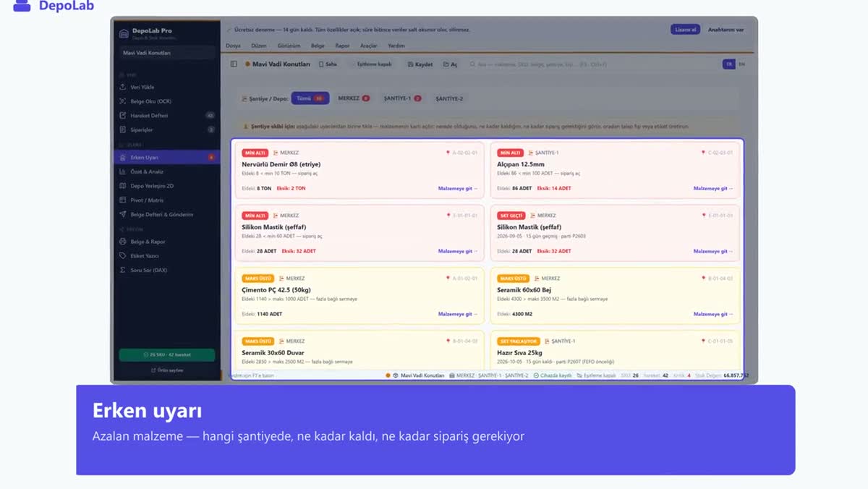
Task: Click the Lisans al button
Action: pos(685,30)
